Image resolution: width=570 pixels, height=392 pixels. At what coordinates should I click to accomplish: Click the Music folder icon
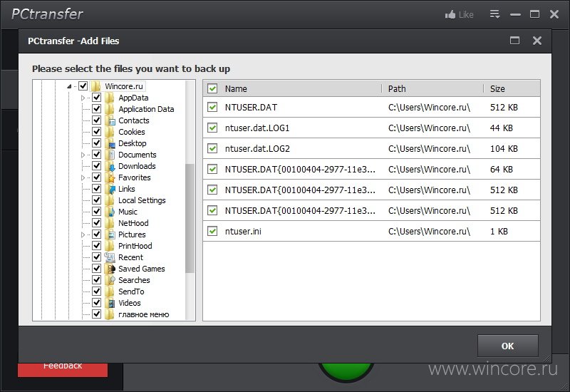click(x=109, y=212)
